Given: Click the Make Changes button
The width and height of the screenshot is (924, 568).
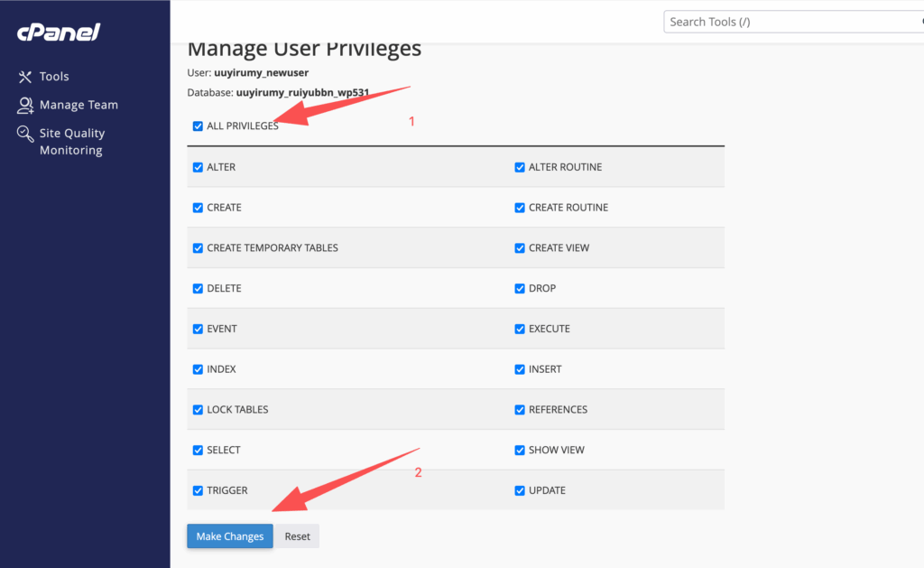Looking at the screenshot, I should tap(230, 536).
